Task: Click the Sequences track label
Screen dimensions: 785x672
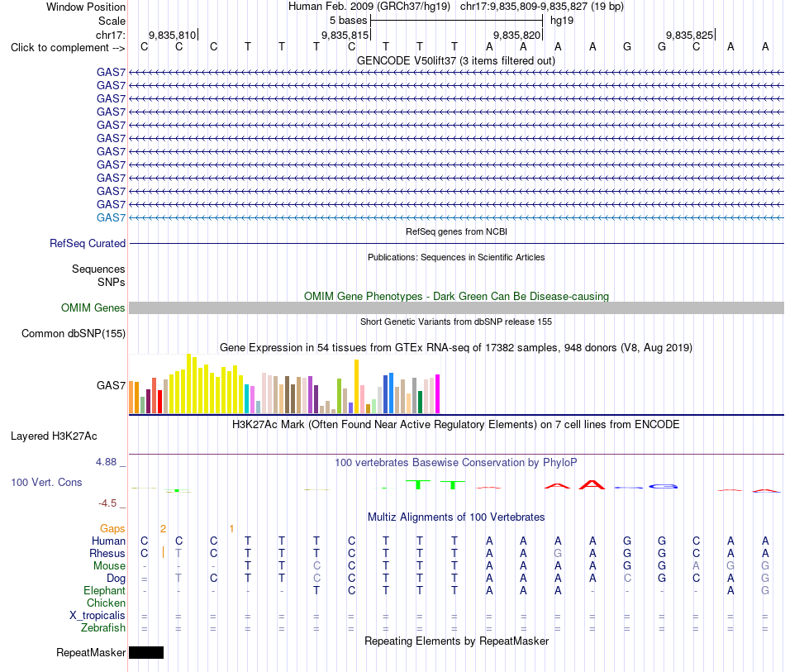Action: pyautogui.click(x=98, y=269)
